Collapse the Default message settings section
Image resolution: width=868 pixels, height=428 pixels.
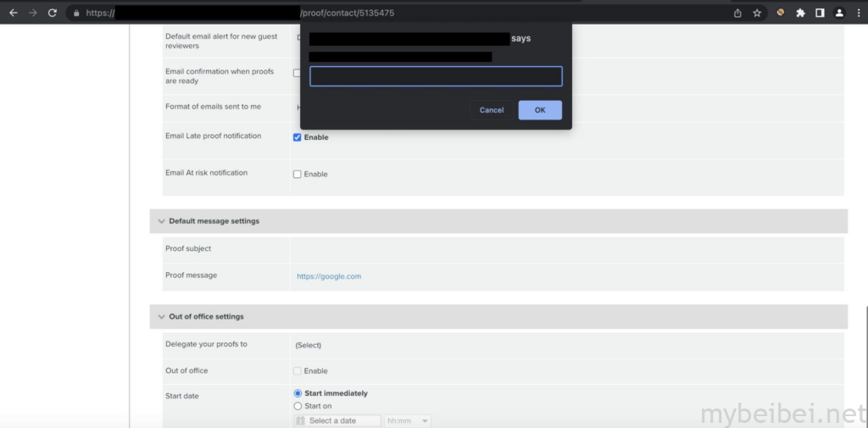[x=162, y=221]
